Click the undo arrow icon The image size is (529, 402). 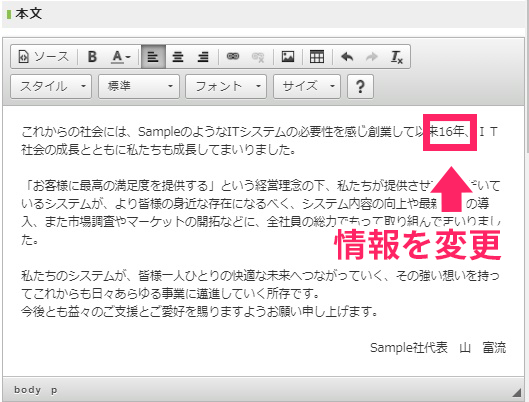tap(347, 57)
